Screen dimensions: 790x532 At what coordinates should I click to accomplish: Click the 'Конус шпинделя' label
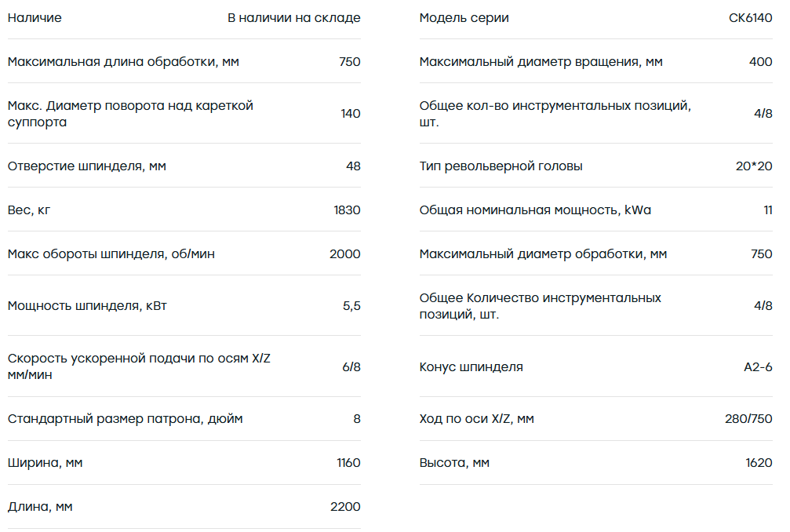471,366
